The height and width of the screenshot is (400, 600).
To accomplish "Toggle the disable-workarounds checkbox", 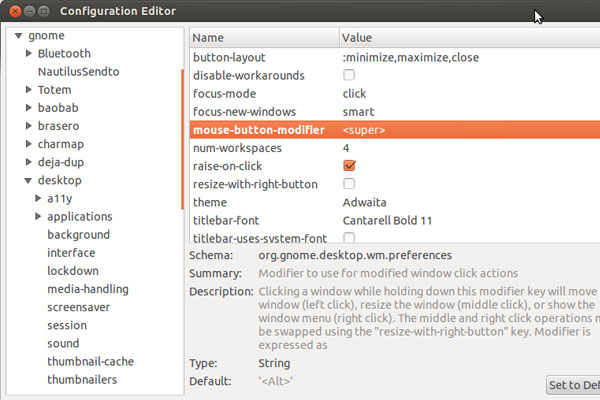I will (349, 75).
